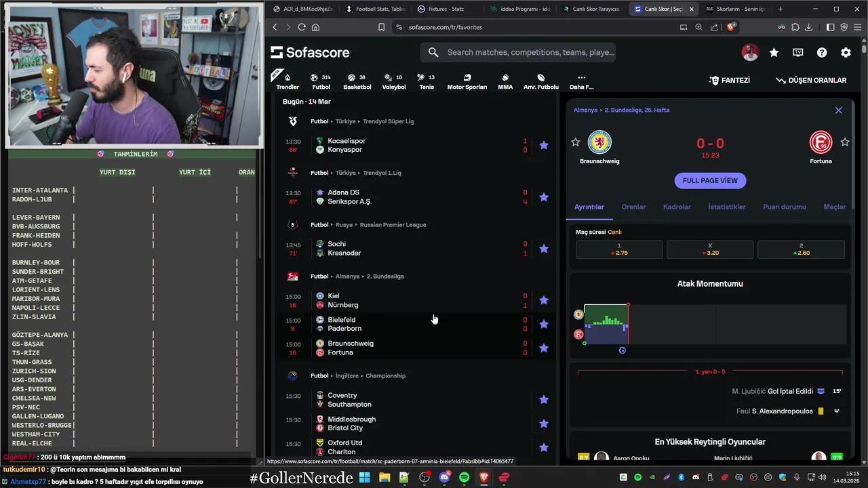The width and height of the screenshot is (868, 488).
Task: Open browser downloads icon
Action: click(x=808, y=27)
